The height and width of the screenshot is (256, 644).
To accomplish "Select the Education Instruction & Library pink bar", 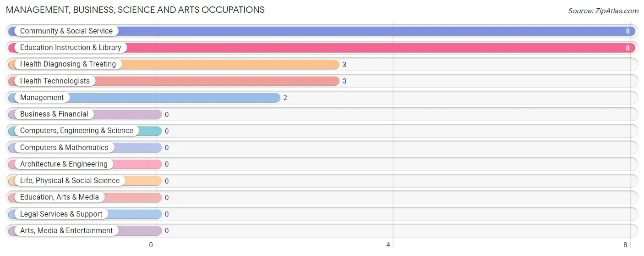I will click(x=322, y=48).
